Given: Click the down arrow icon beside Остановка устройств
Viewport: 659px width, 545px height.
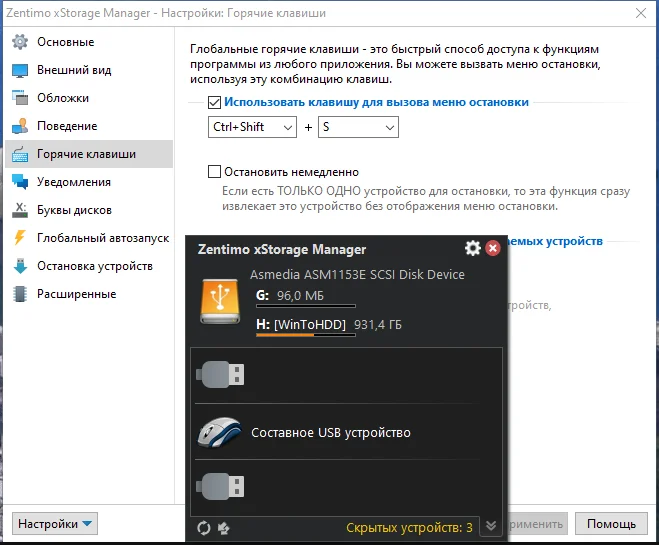Looking at the screenshot, I should point(20,266).
